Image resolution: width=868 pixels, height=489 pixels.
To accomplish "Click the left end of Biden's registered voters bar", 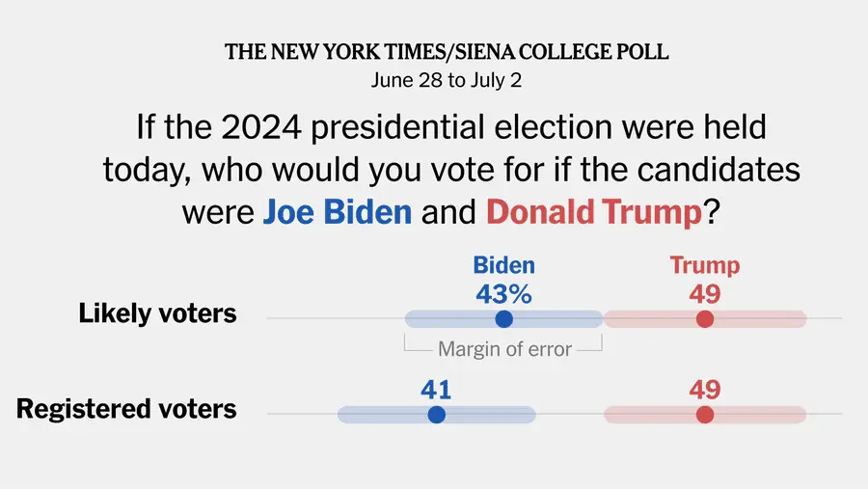I will click(343, 415).
